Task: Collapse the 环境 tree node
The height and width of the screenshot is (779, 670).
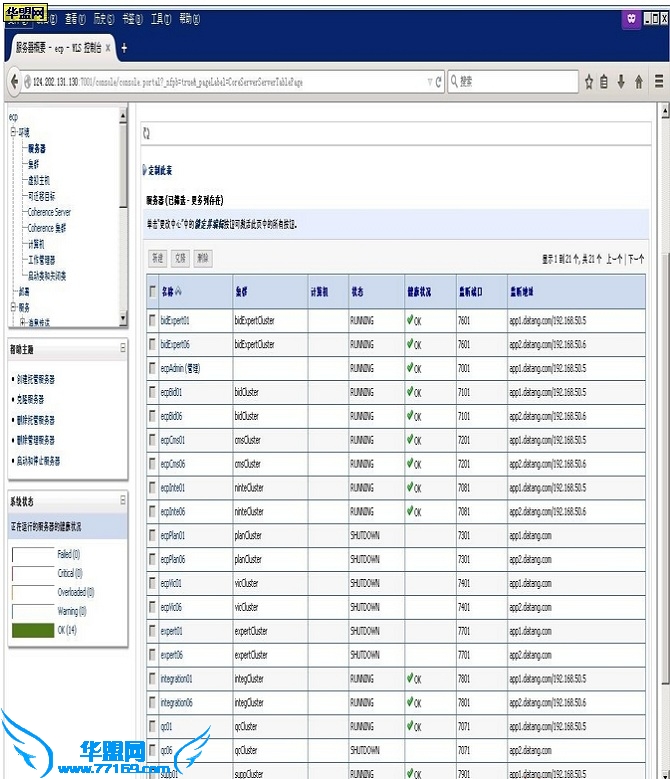Action: pyautogui.click(x=13, y=132)
